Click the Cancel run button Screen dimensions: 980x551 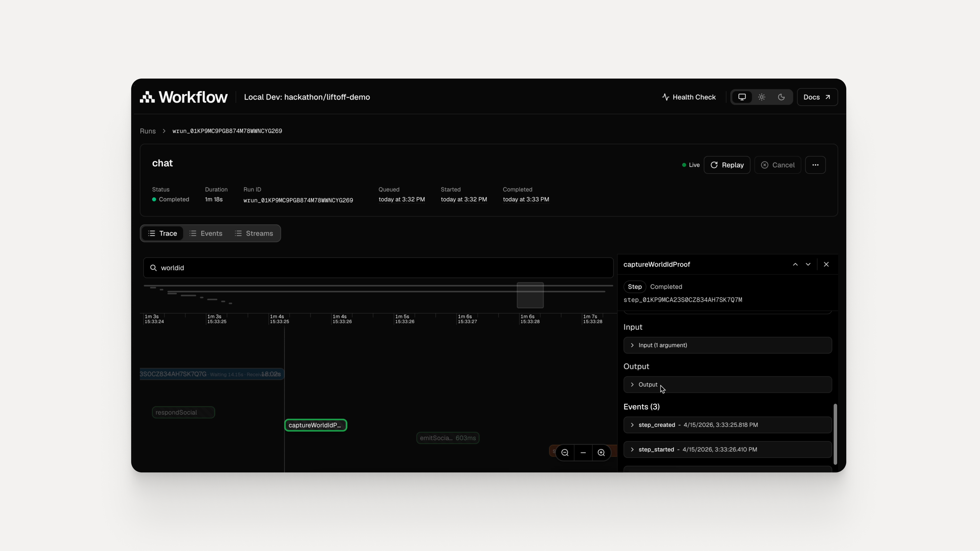click(778, 165)
